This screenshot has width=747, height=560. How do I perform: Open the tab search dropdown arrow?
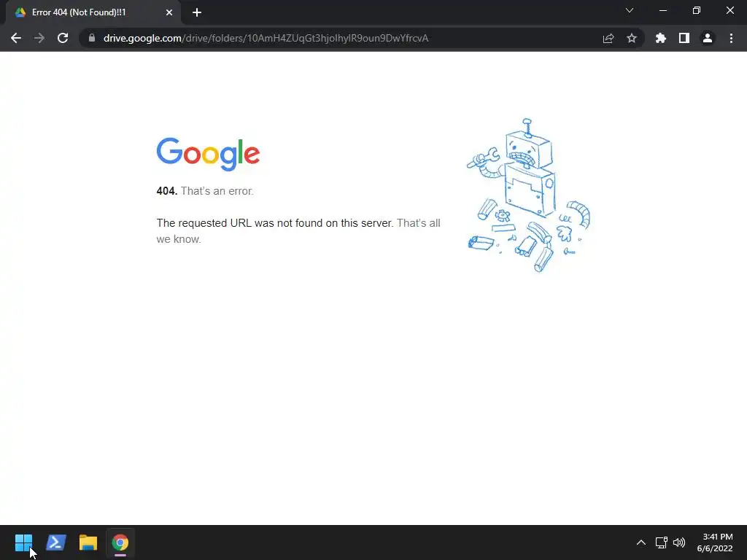point(630,10)
